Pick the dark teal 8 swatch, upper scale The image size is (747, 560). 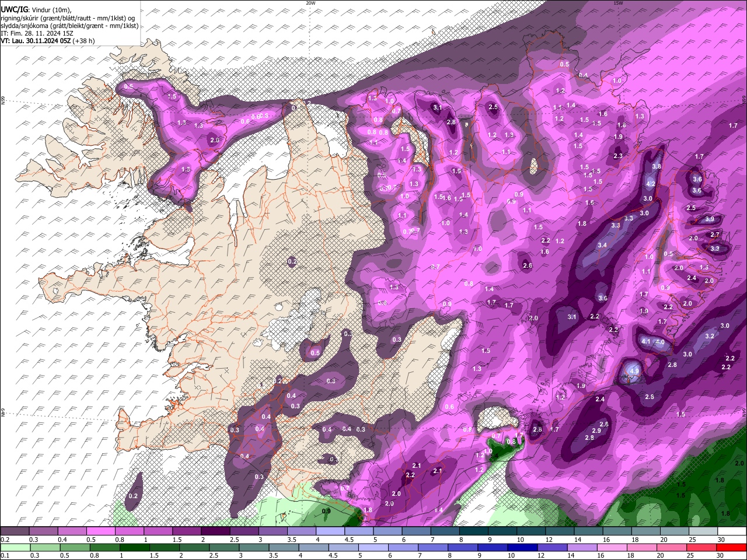pos(474,531)
